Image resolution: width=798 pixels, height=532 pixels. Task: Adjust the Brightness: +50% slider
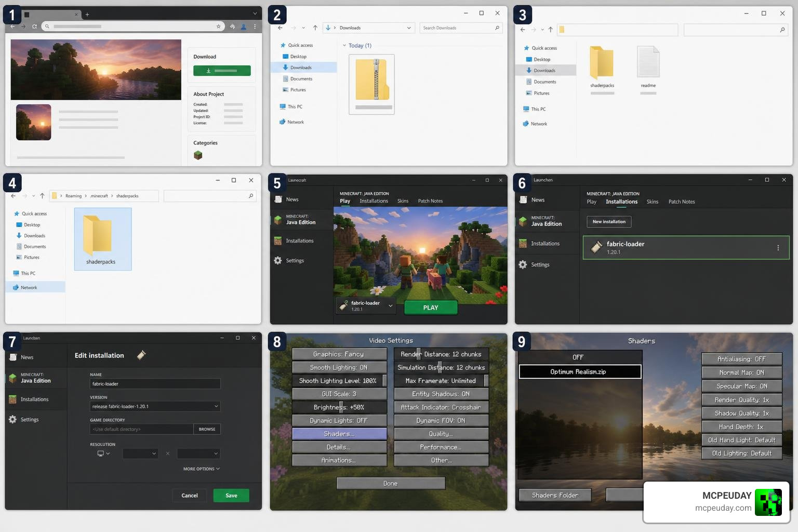pyautogui.click(x=339, y=407)
